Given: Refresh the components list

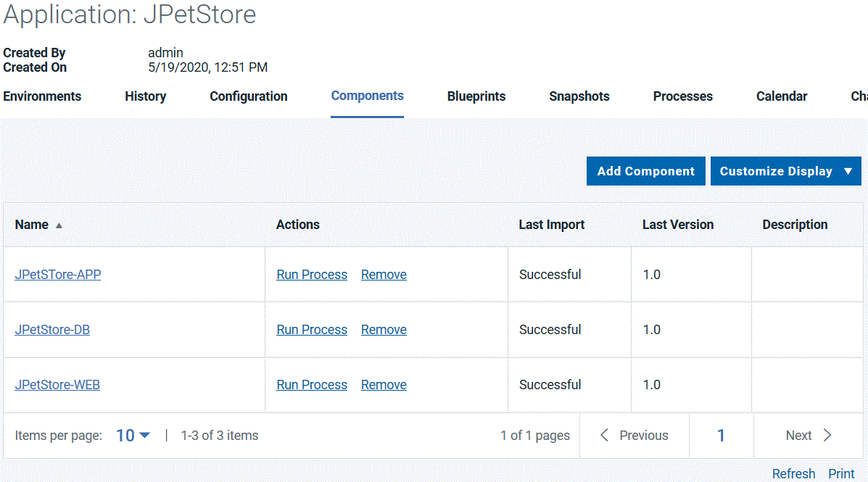Looking at the screenshot, I should pyautogui.click(x=793, y=473).
